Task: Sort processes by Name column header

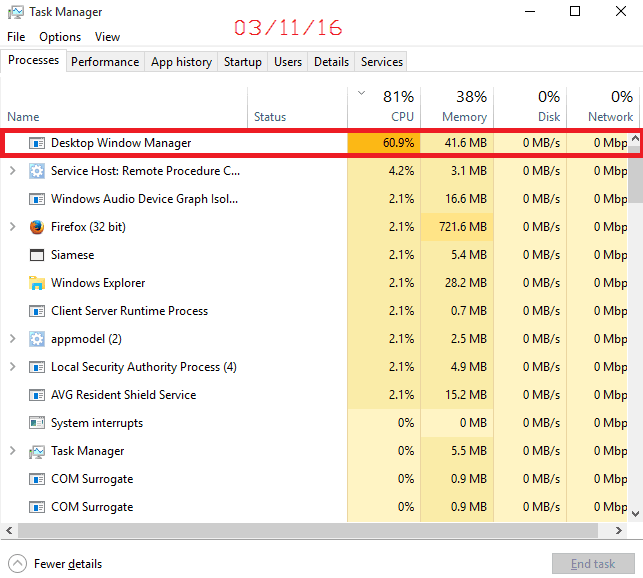Action: [124, 107]
